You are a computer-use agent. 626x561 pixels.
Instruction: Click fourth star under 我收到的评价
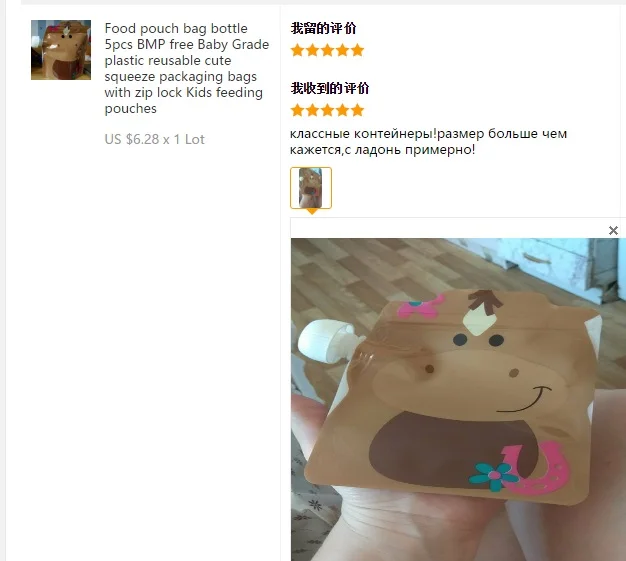point(342,110)
